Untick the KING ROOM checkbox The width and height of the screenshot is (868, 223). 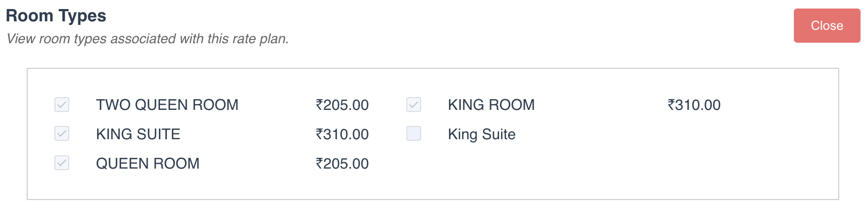coord(414,105)
